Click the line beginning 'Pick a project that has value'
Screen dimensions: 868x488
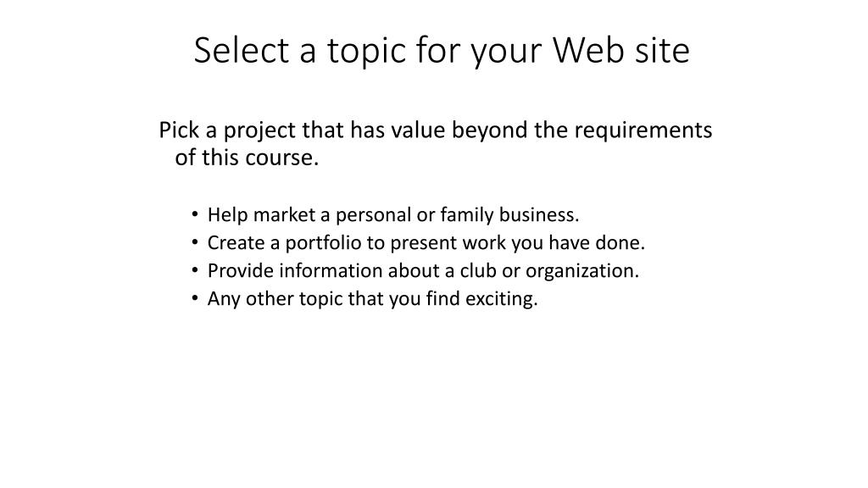point(435,130)
